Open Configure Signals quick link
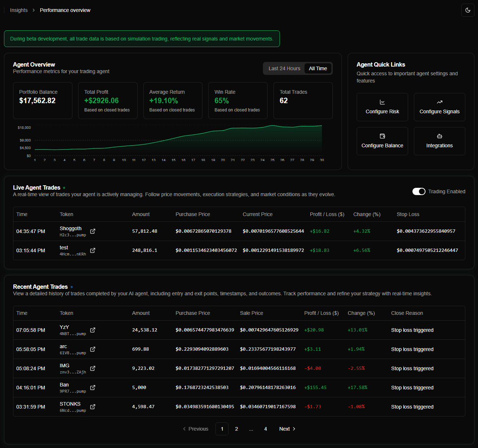478x448 pixels. point(440,107)
